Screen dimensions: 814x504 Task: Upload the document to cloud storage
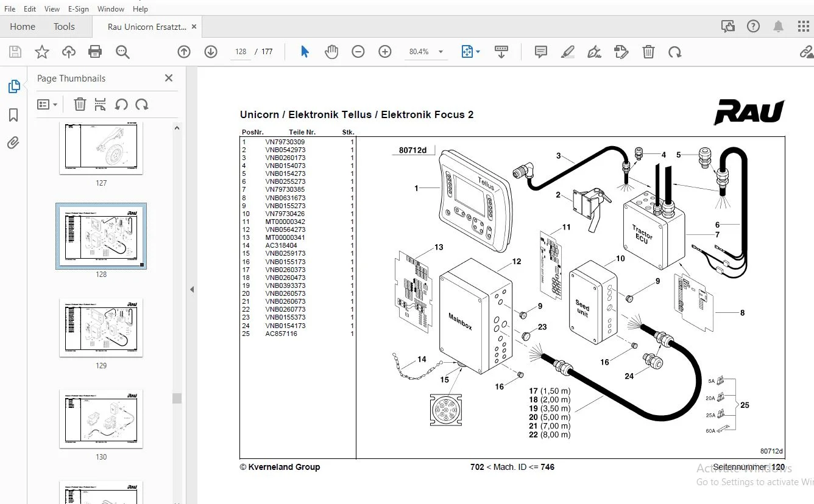(x=69, y=52)
